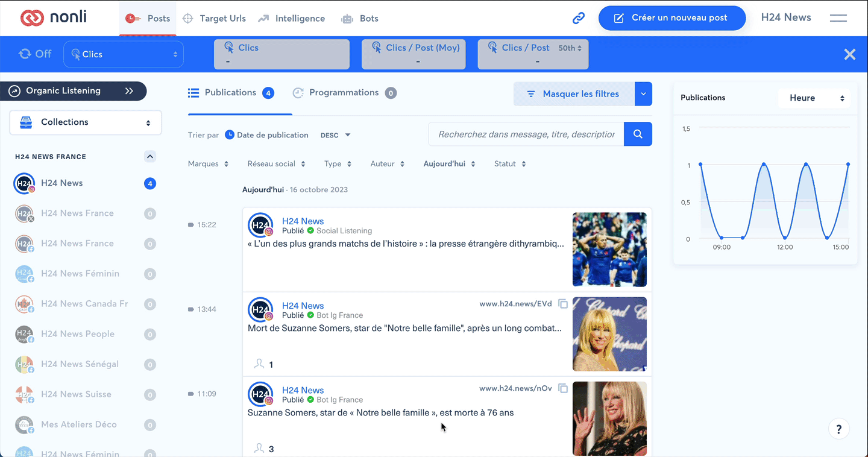
Task: Open the help question mark button
Action: 839,429
